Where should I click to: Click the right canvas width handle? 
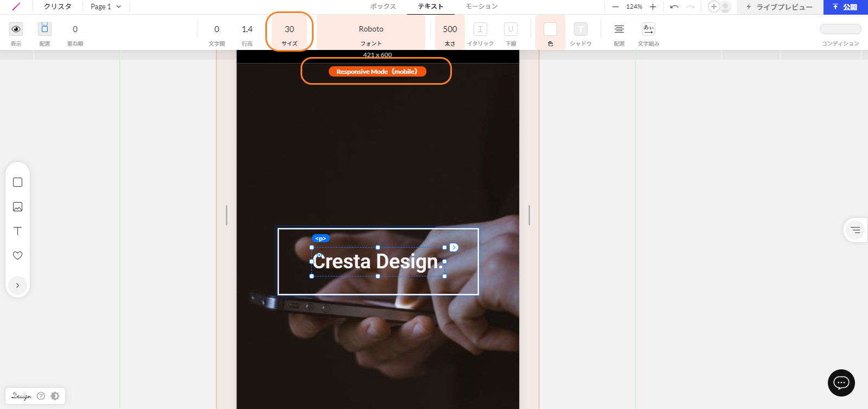529,215
